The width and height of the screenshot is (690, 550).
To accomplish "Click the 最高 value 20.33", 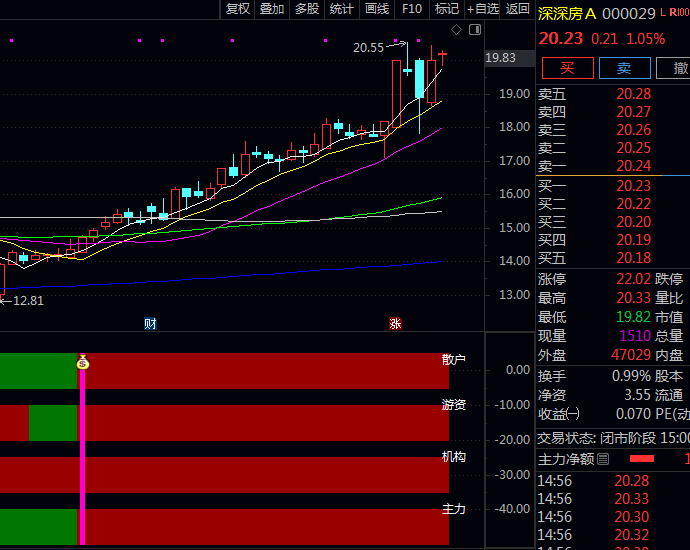I will [633, 298].
